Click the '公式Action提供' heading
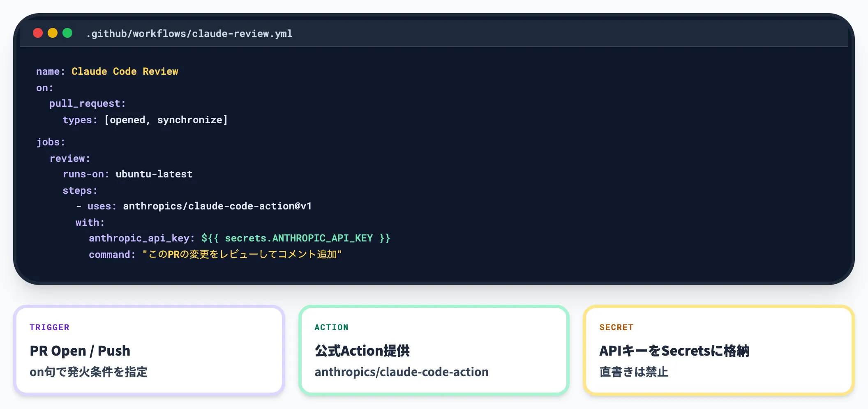The image size is (868, 409). 362,351
